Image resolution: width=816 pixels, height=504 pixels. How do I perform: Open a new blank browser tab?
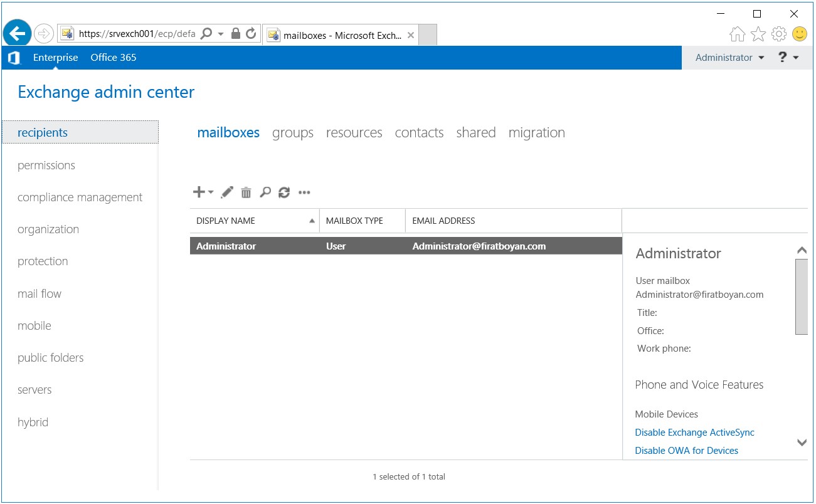click(x=428, y=35)
